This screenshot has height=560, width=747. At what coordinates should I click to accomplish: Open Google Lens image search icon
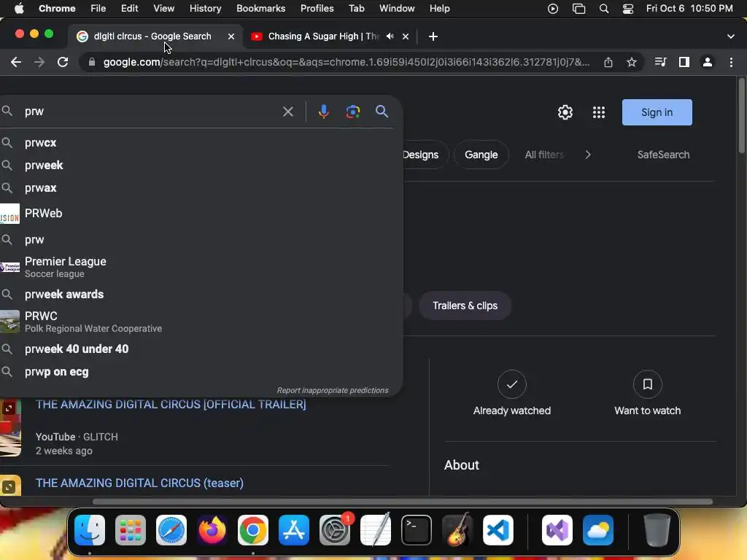tap(352, 112)
